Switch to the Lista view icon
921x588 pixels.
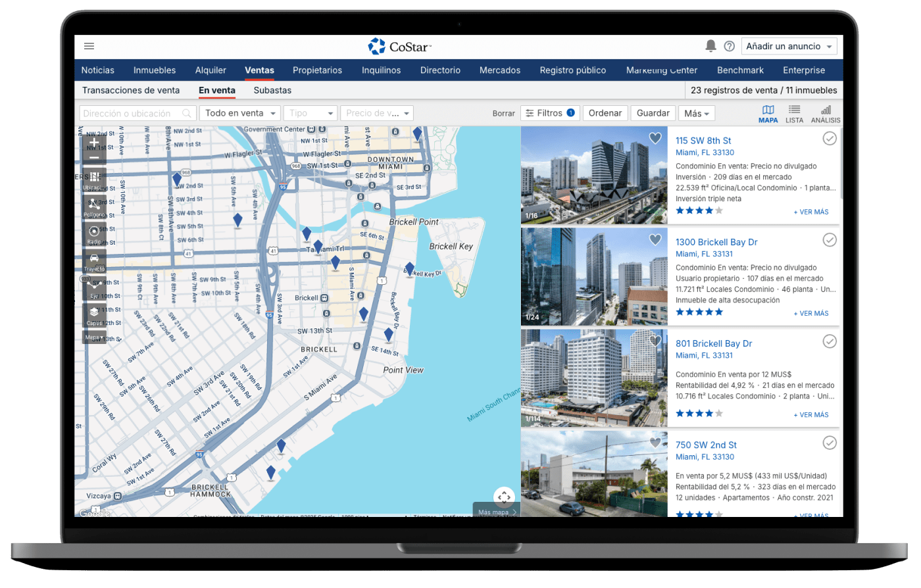click(794, 113)
